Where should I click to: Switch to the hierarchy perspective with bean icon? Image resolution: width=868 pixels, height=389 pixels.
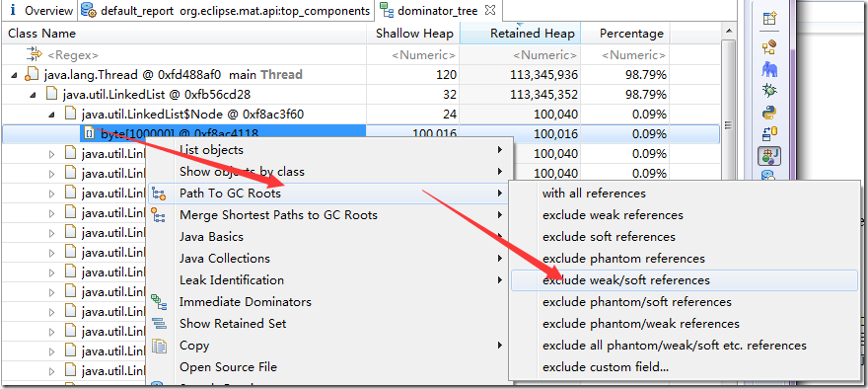tap(769, 46)
